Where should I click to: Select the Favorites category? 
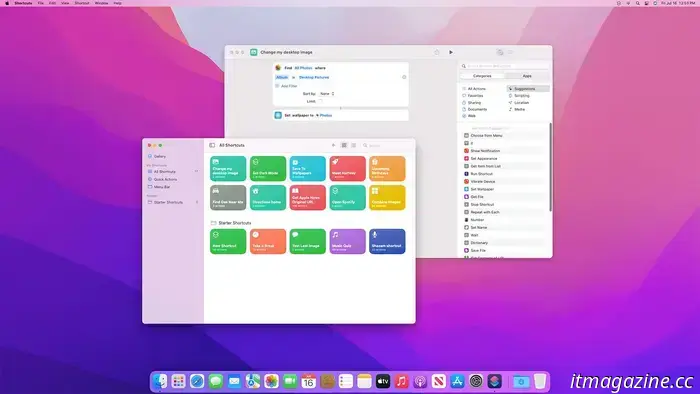pyautogui.click(x=472, y=95)
